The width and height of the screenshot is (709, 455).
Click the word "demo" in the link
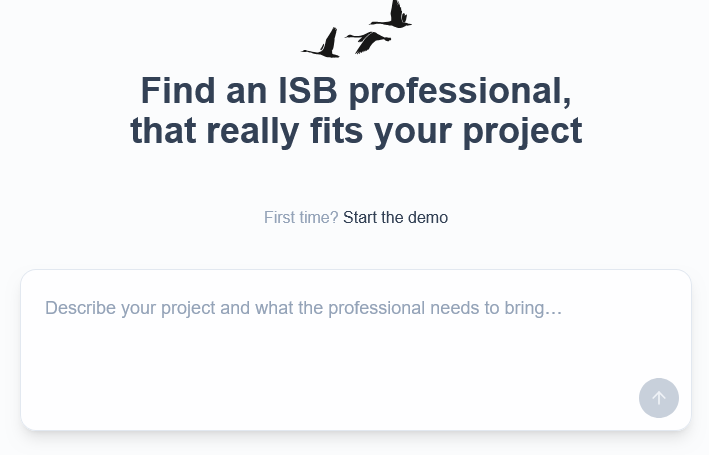coord(428,217)
